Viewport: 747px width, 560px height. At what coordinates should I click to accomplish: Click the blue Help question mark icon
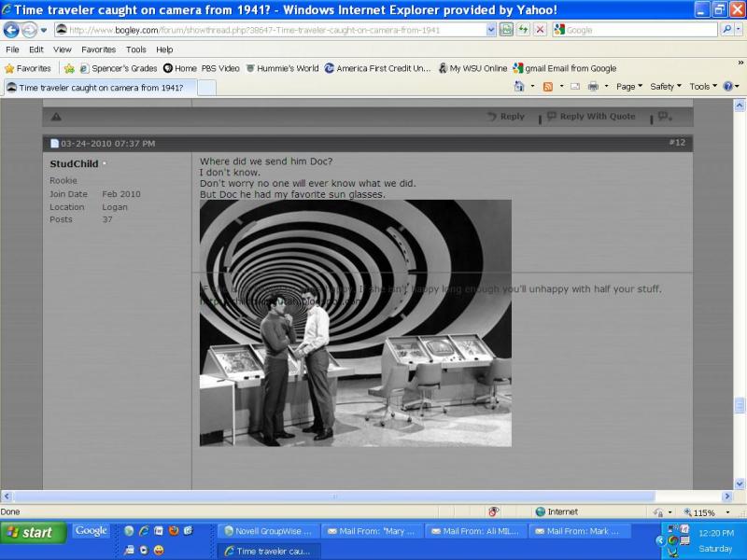point(728,86)
